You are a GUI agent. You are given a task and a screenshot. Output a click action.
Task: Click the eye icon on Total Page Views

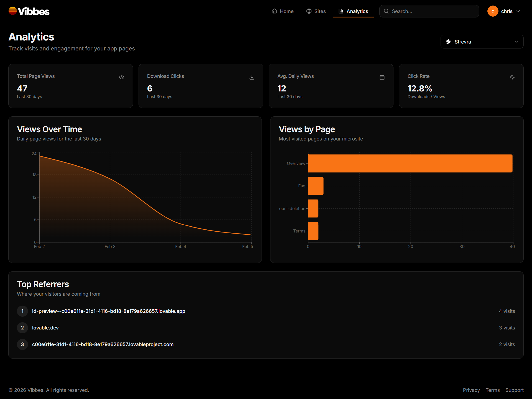click(121, 77)
